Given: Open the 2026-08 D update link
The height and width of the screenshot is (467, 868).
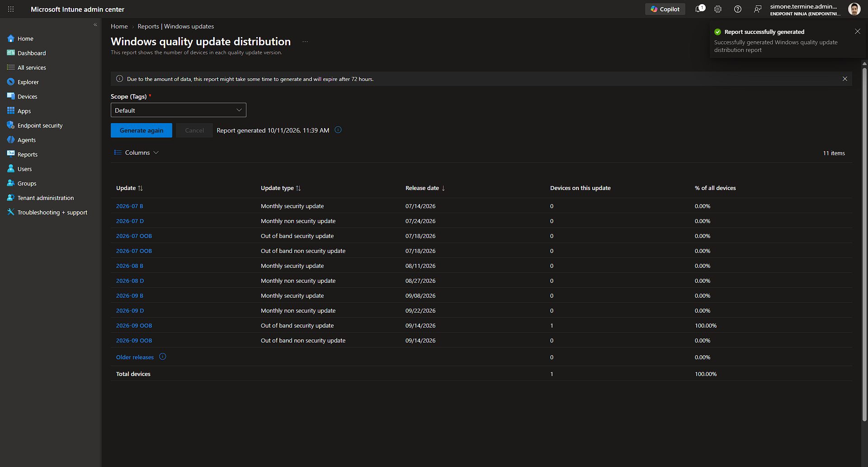Looking at the screenshot, I should point(130,281).
